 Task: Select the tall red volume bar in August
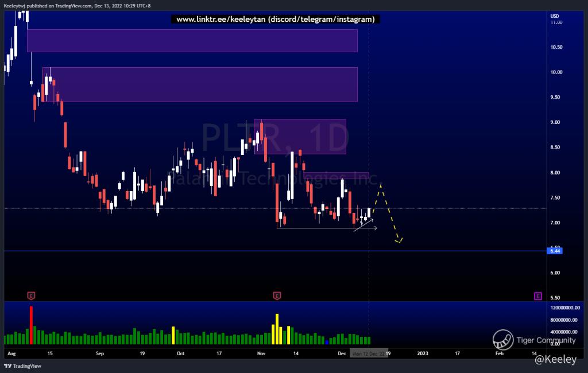[x=31, y=325]
